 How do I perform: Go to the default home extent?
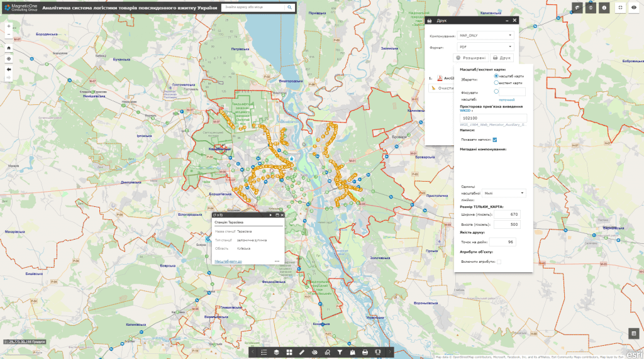click(9, 48)
